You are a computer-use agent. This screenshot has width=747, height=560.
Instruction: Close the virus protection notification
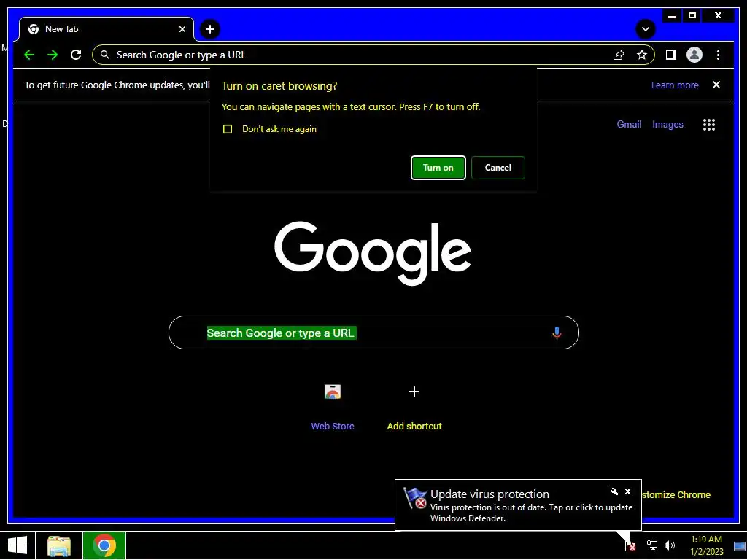point(627,491)
